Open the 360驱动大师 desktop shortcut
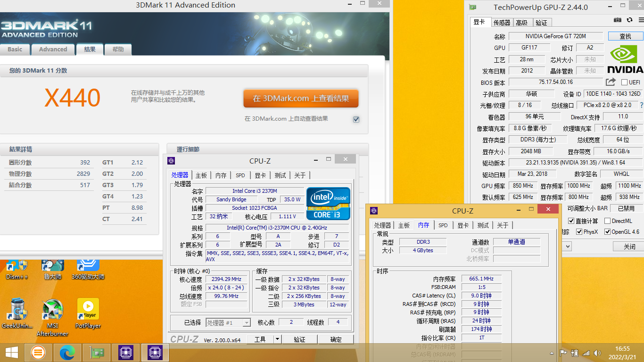Screen dimensions: 644x362 coord(88,269)
